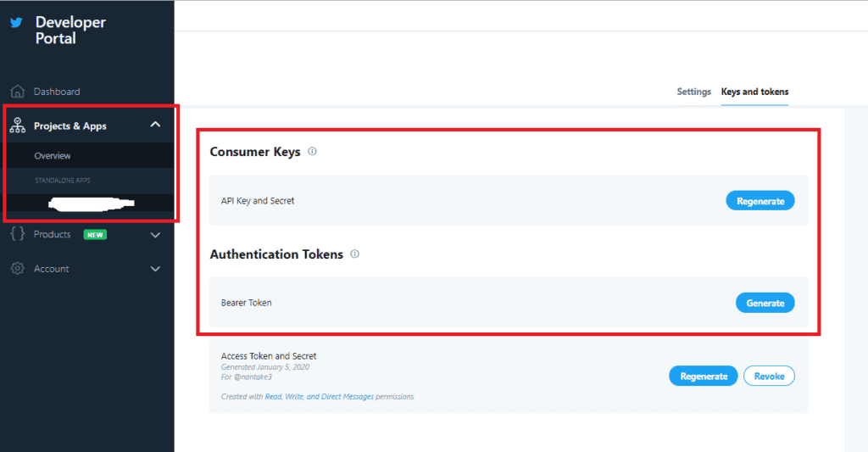The image size is (868, 452).
Task: Click the Account gear icon
Action: click(x=17, y=269)
